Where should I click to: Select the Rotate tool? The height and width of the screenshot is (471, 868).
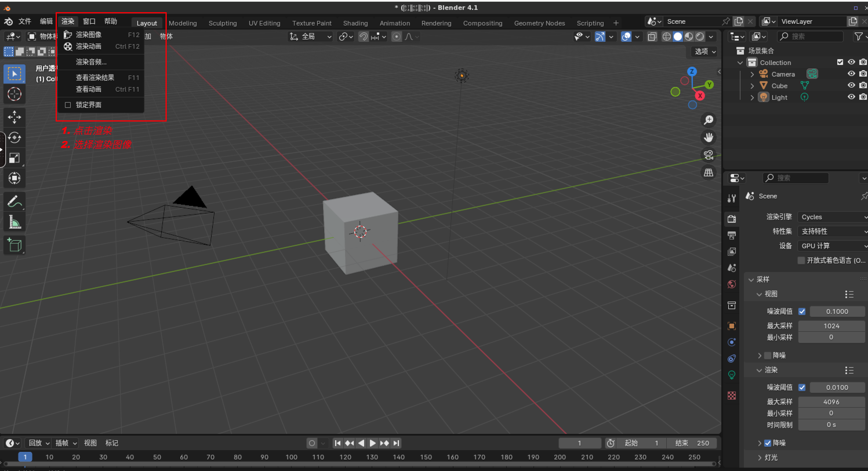[14, 137]
